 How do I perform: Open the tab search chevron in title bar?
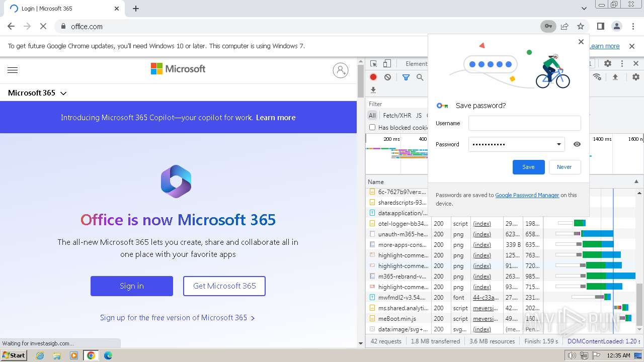(x=584, y=9)
